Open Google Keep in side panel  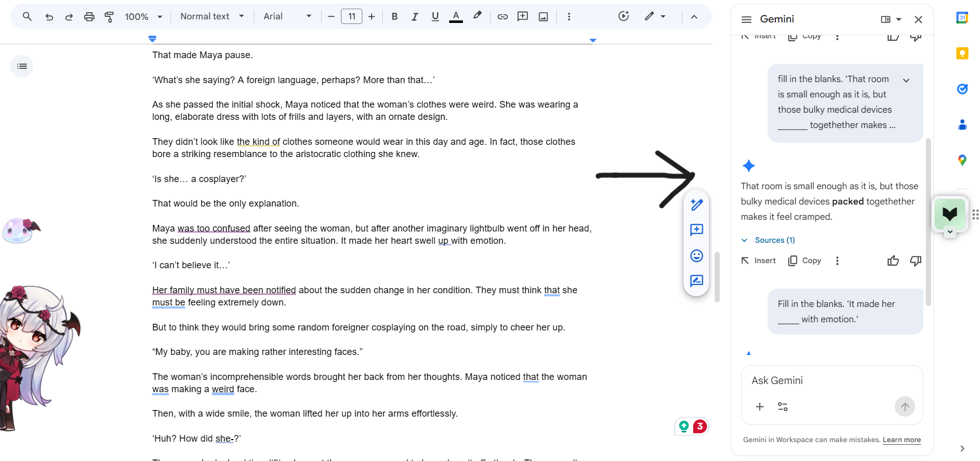(962, 54)
